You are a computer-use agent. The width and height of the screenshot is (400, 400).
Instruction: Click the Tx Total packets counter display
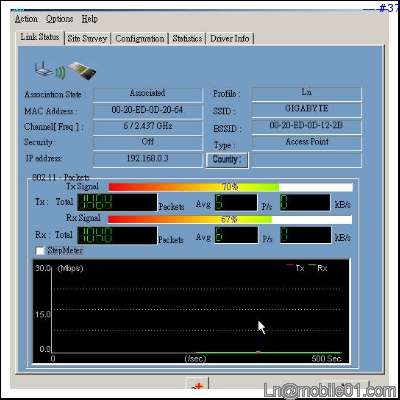coord(117,202)
